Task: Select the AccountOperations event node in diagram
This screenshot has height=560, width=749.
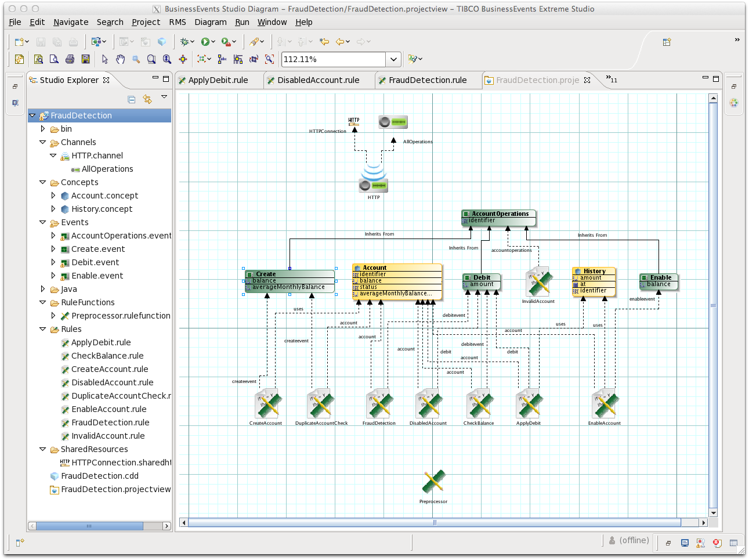Action: tap(499, 218)
